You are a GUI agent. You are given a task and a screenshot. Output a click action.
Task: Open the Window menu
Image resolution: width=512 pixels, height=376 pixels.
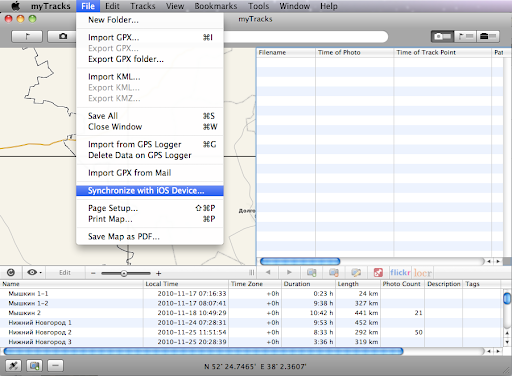point(294,6)
